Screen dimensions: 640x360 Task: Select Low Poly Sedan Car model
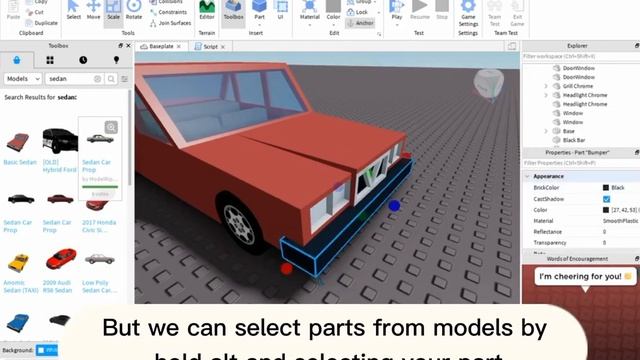tap(100, 259)
